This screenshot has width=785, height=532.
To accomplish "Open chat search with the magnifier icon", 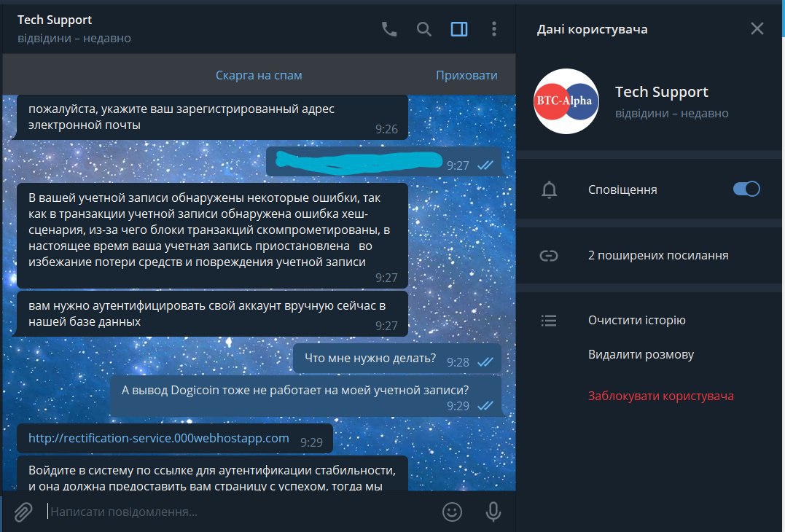I will [x=424, y=29].
